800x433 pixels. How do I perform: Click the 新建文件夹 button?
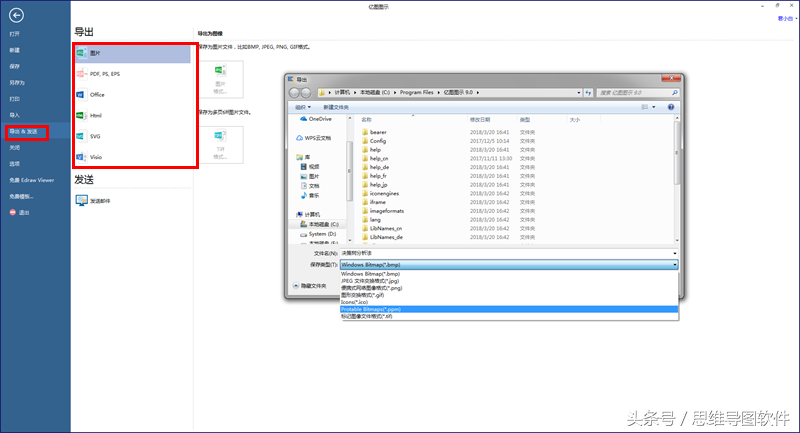(x=338, y=106)
